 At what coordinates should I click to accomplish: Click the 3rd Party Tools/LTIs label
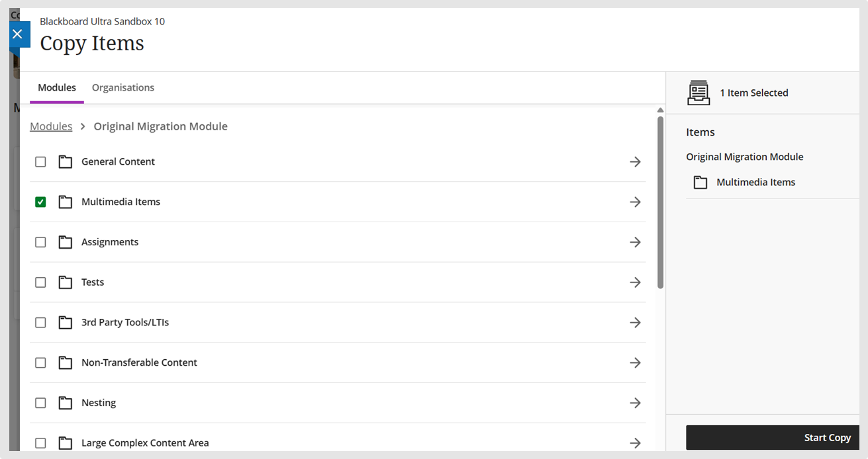[125, 323]
